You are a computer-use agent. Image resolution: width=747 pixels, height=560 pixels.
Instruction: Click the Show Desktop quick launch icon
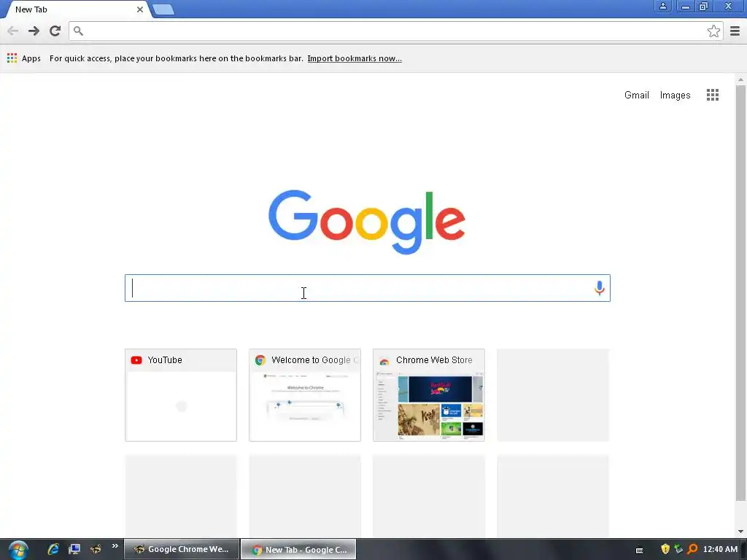pos(74,549)
